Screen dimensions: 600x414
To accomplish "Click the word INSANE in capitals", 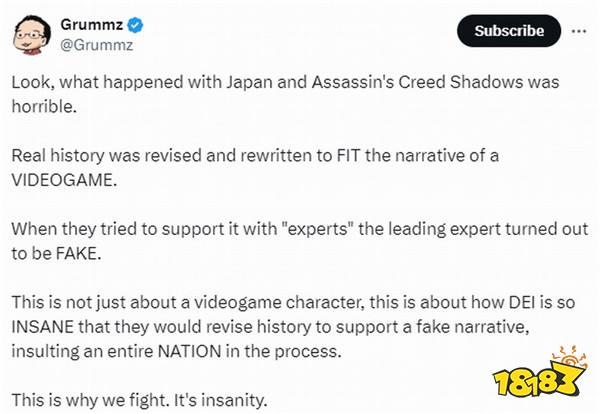I will (42, 327).
